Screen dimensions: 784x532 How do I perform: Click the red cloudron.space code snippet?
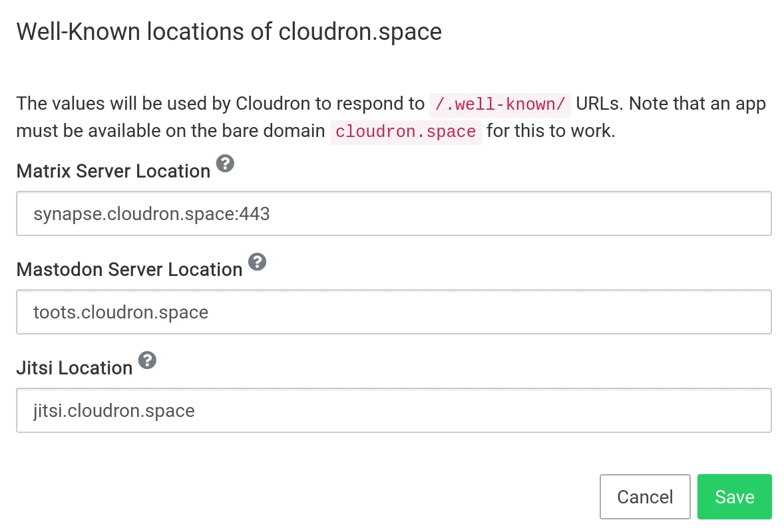[405, 131]
